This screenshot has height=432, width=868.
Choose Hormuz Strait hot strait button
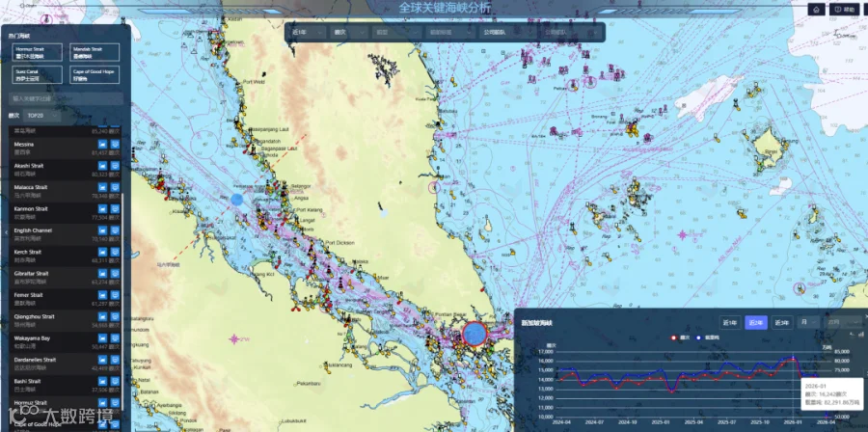click(x=39, y=52)
